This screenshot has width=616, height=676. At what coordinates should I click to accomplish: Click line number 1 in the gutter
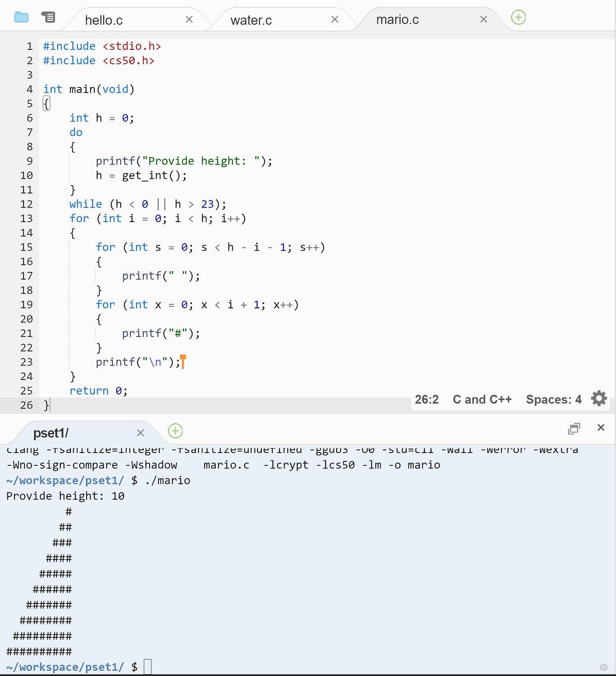(29, 46)
